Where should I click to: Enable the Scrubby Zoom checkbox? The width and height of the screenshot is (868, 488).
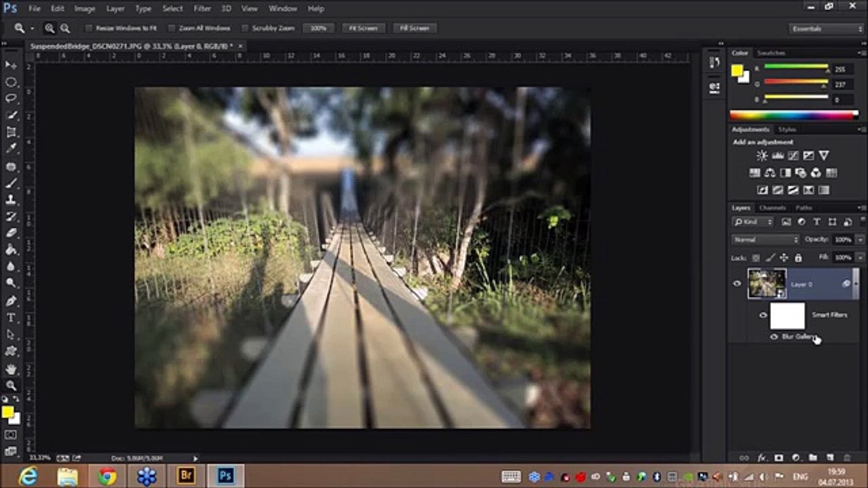(x=245, y=28)
